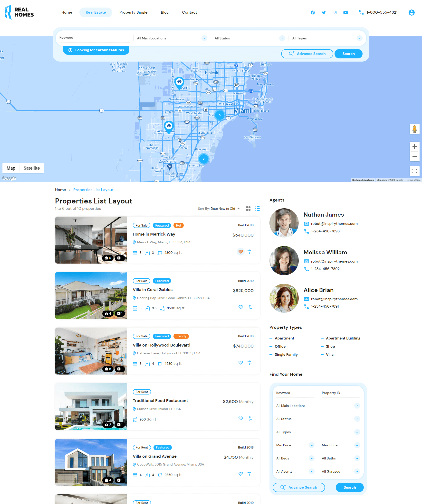Click sidebar Search button
Viewport: 422px width, 504px height.
[x=350, y=487]
